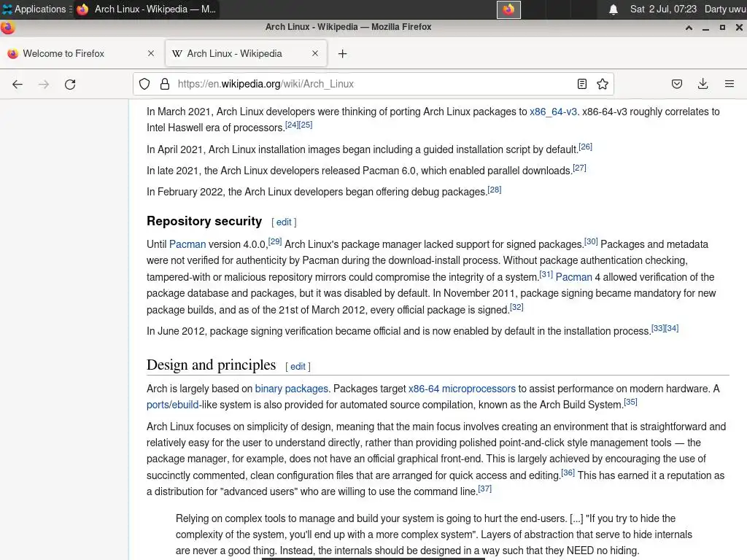Open citation [25]
Image resolution: width=747 pixels, height=560 pixels.
[306, 125]
